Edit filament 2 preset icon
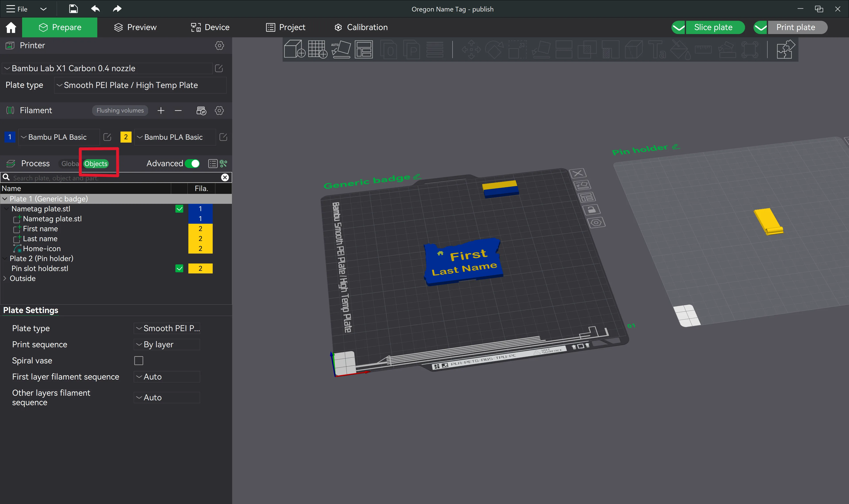 click(224, 137)
